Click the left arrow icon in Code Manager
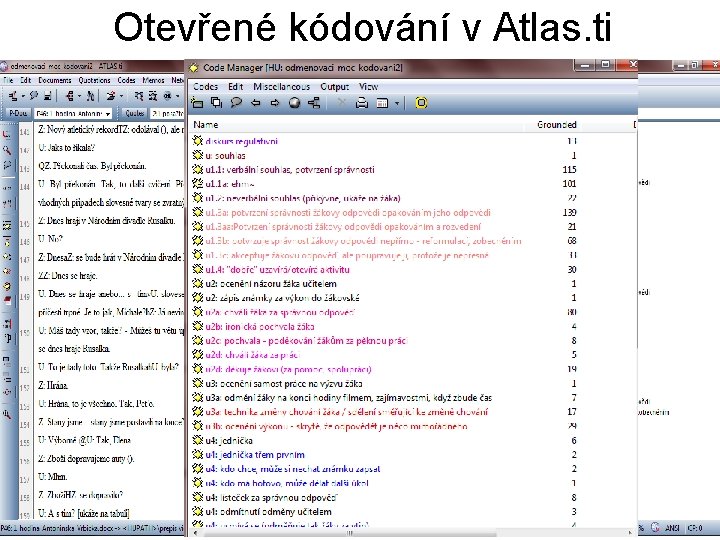The width and height of the screenshot is (720, 540). click(x=256, y=103)
